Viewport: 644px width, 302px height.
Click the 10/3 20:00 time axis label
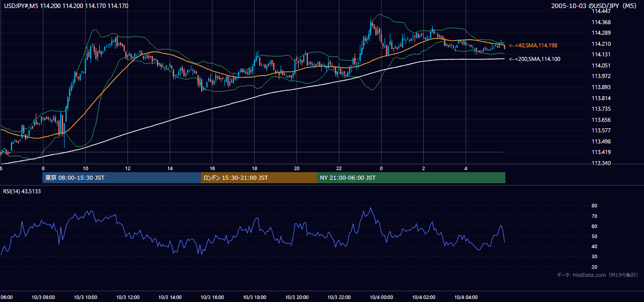coord(297,297)
